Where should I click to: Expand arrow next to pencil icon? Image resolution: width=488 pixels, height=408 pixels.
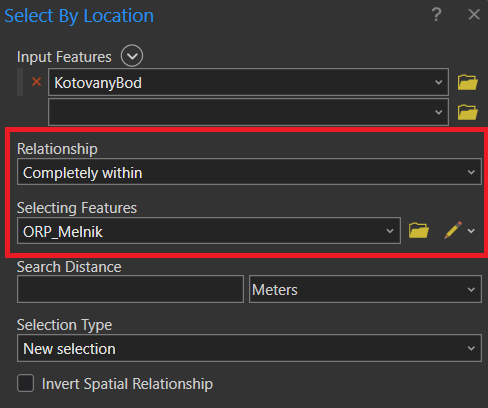pyautogui.click(x=471, y=231)
